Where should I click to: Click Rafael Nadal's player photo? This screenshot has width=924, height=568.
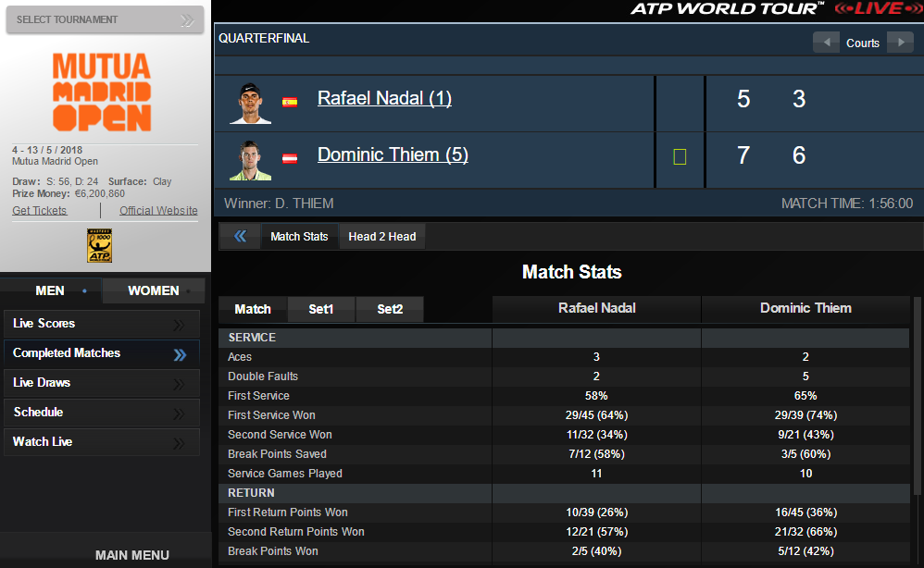[250, 103]
